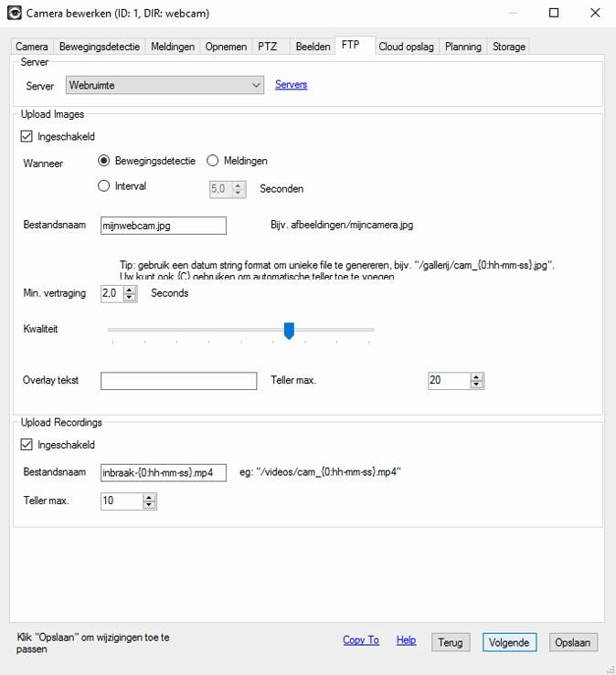Open the Copy To link

click(360, 640)
